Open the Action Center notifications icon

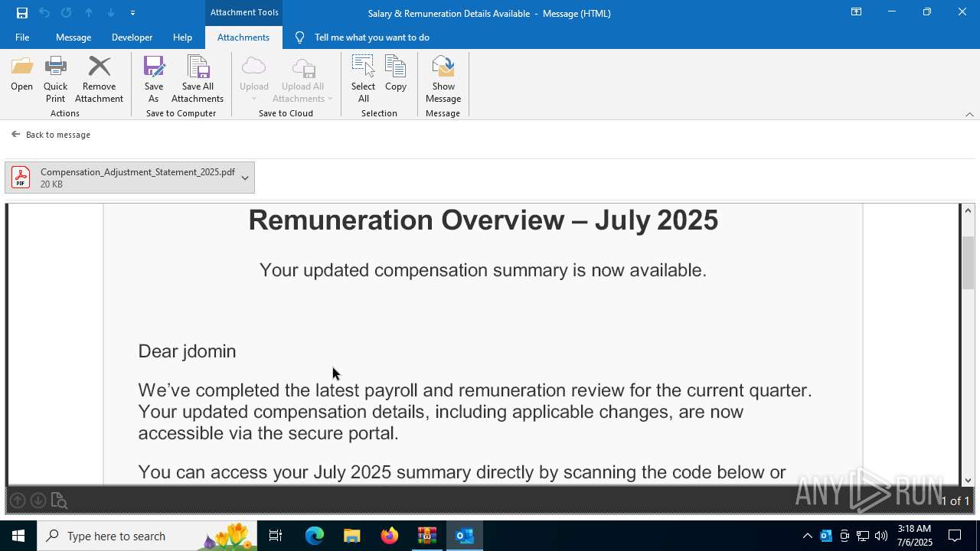[x=955, y=536]
